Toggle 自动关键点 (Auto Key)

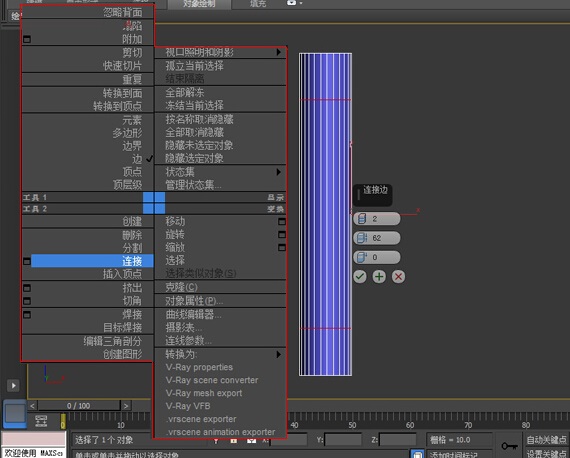(x=546, y=440)
